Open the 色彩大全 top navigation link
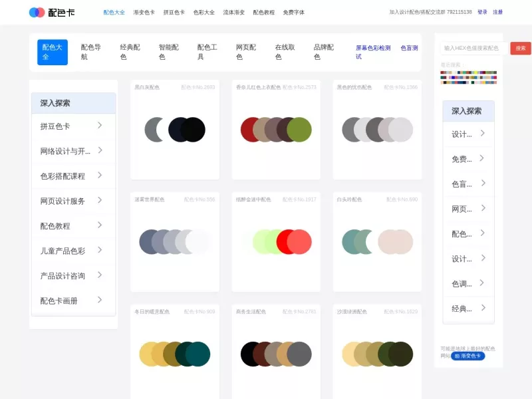The width and height of the screenshot is (532, 399). click(x=204, y=13)
